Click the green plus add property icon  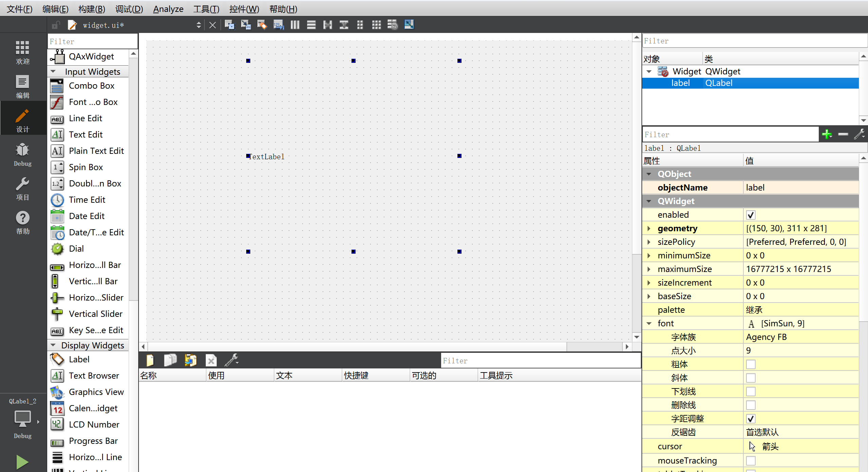(827, 134)
